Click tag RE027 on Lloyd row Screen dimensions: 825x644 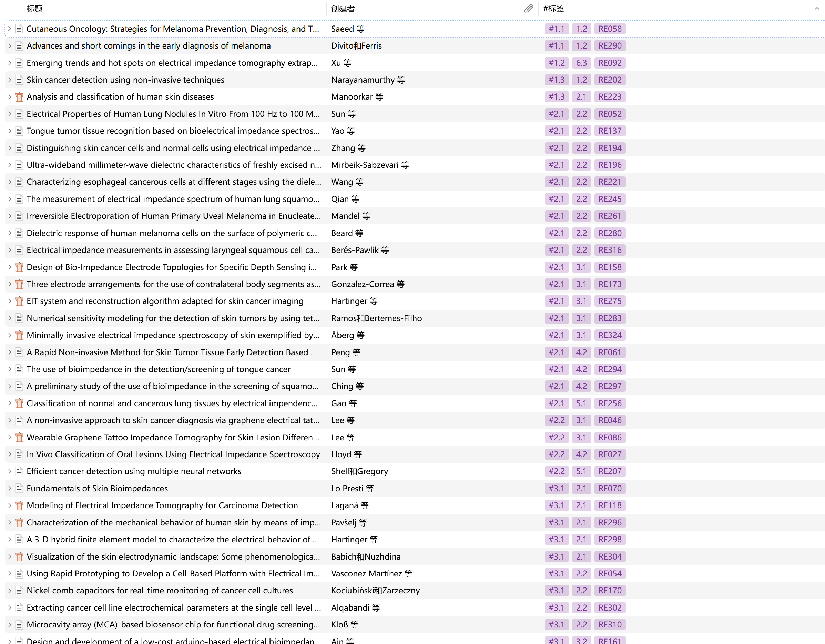pos(610,454)
